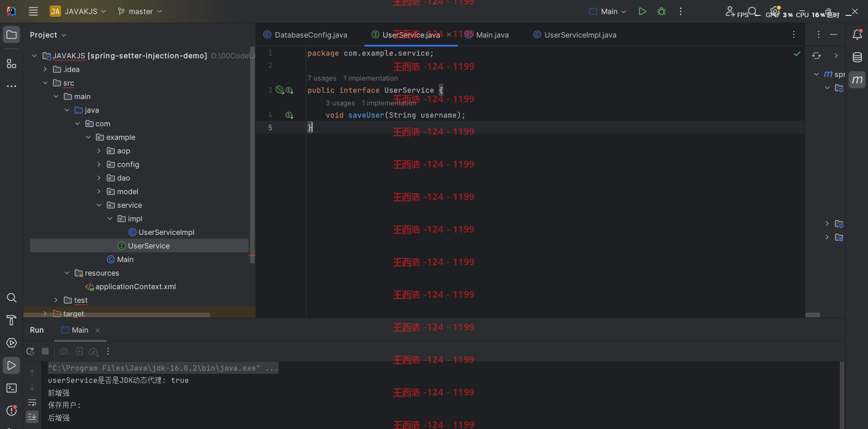Dump threads camera icon in Run toolbar
This screenshot has height=429, width=868.
tap(64, 351)
